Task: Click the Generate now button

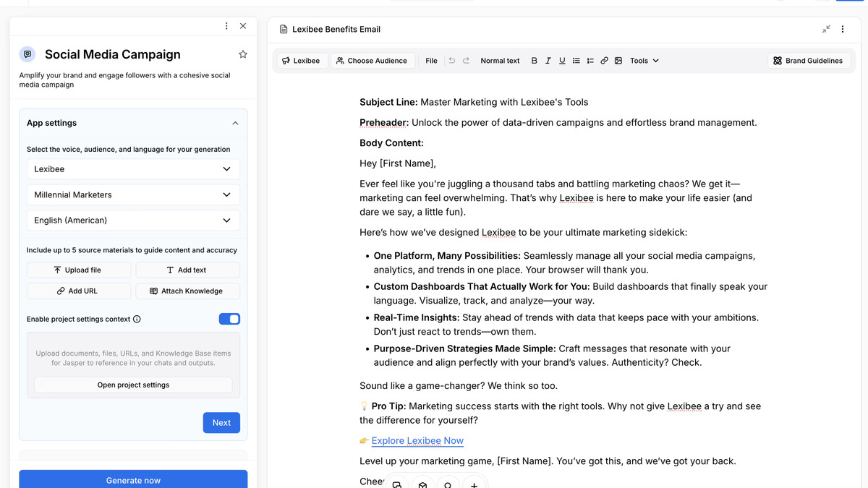Action: 133,479
